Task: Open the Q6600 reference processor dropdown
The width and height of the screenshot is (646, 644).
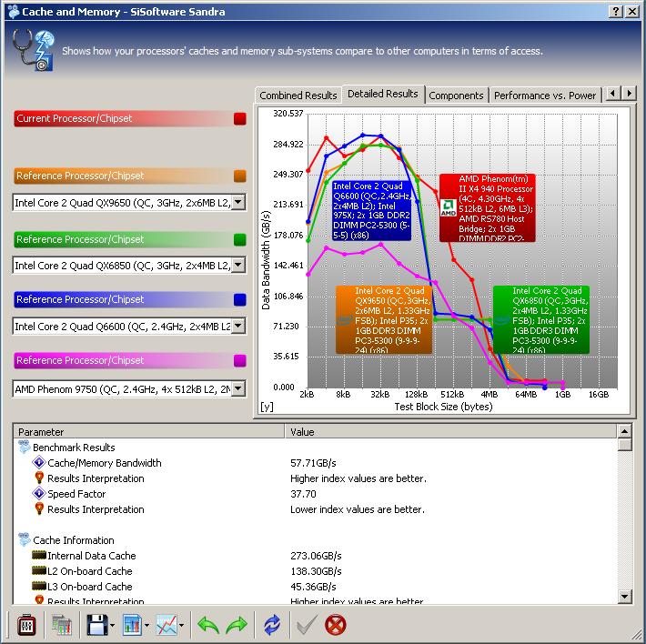Action: point(238,326)
